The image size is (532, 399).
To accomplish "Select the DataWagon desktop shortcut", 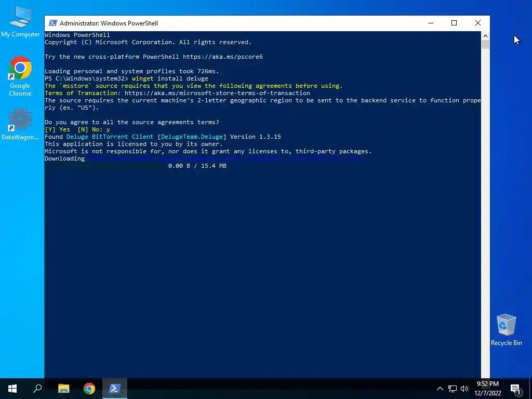I will [20, 124].
